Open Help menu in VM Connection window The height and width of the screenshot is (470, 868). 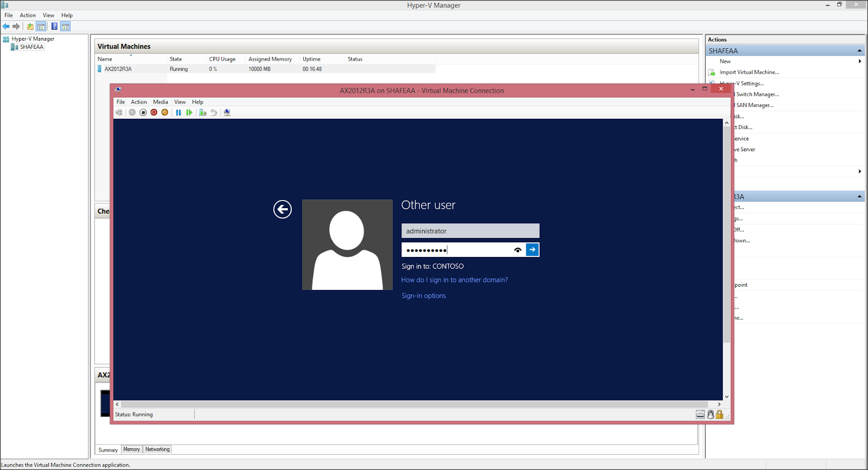tap(197, 102)
